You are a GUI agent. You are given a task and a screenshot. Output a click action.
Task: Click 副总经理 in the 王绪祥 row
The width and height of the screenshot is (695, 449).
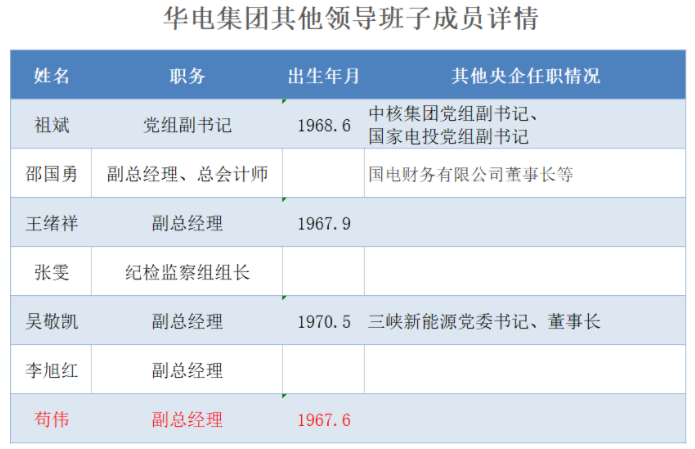pyautogui.click(x=187, y=223)
